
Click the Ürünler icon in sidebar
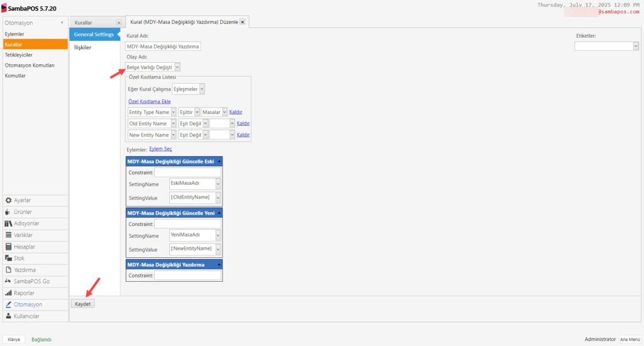(x=8, y=212)
